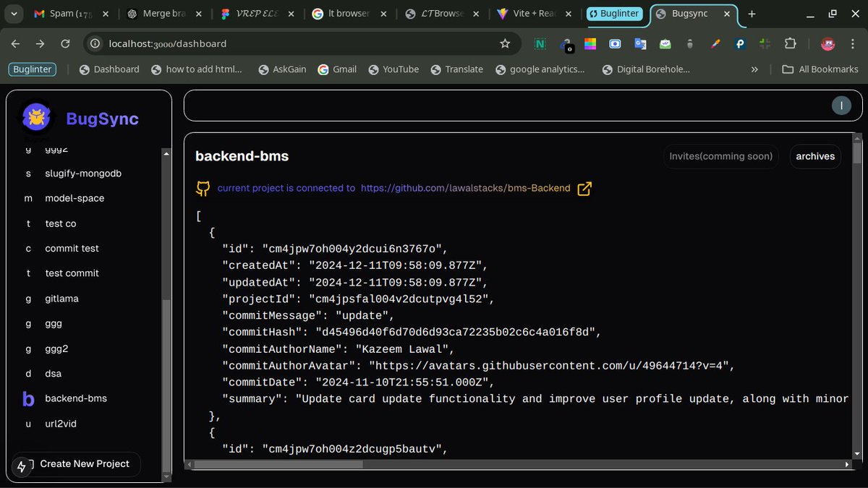This screenshot has width=868, height=488.
Task: Click the page reload icon
Action: 65,43
